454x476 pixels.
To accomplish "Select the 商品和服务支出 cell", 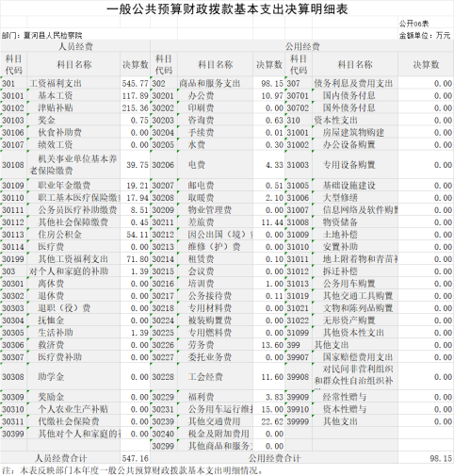I will coord(215,83).
